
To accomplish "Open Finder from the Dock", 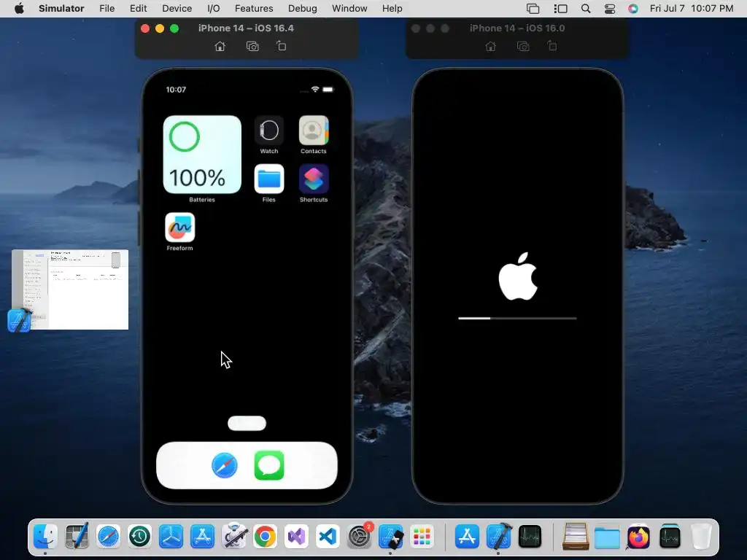I will click(46, 536).
